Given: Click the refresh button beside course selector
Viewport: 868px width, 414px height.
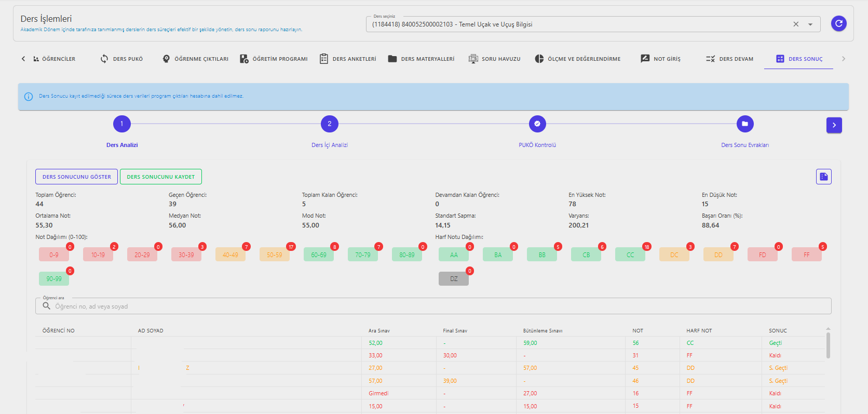Looking at the screenshot, I should click(838, 23).
